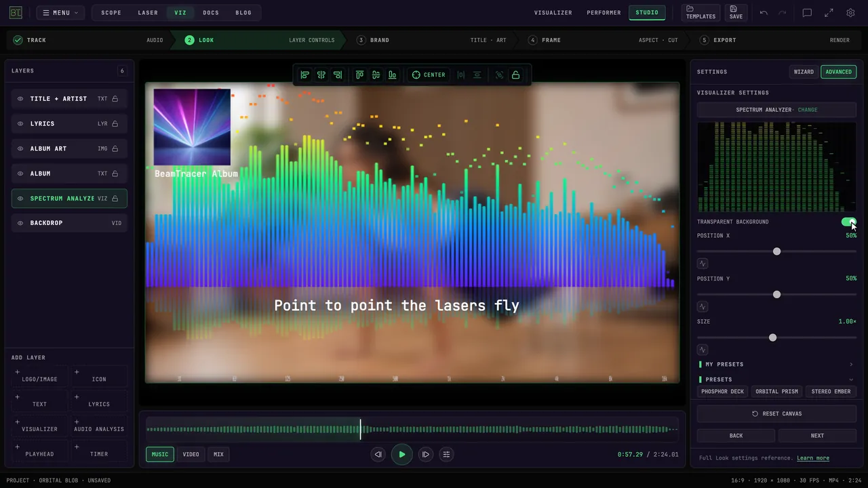The height and width of the screenshot is (488, 868).
Task: Click the Size automation waveform icon
Action: tap(703, 350)
